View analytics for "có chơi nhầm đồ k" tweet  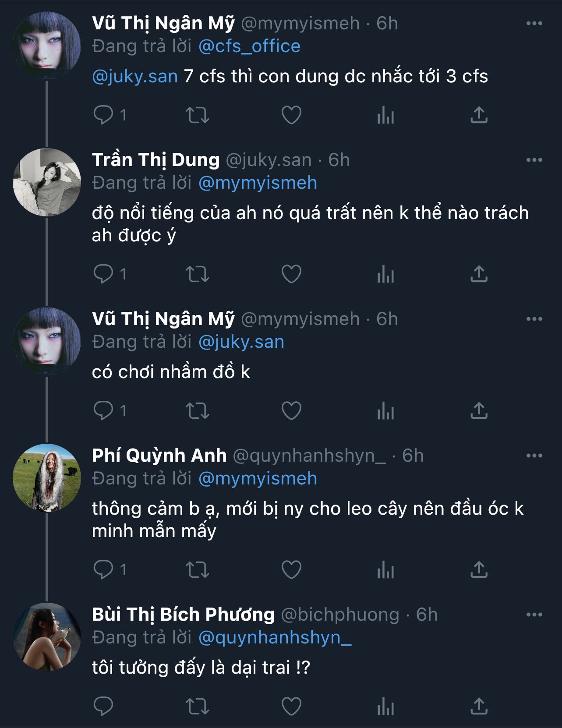385,411
